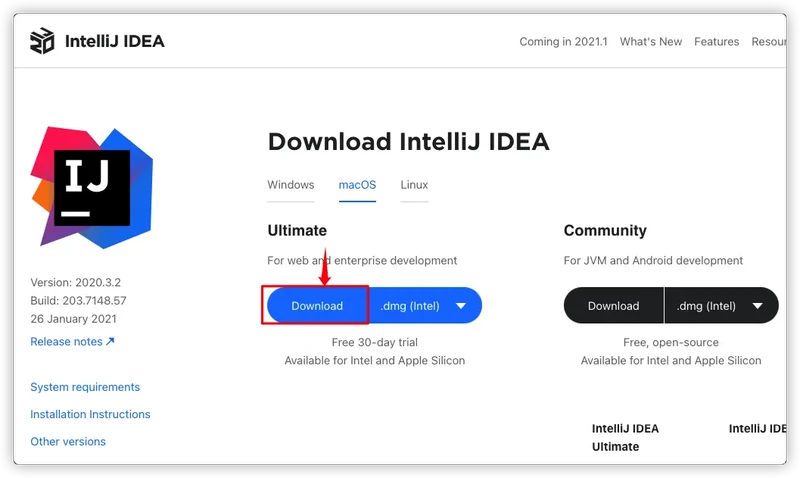800x478 pixels.
Task: Click the IntelliJ IDEA header title
Action: [114, 41]
